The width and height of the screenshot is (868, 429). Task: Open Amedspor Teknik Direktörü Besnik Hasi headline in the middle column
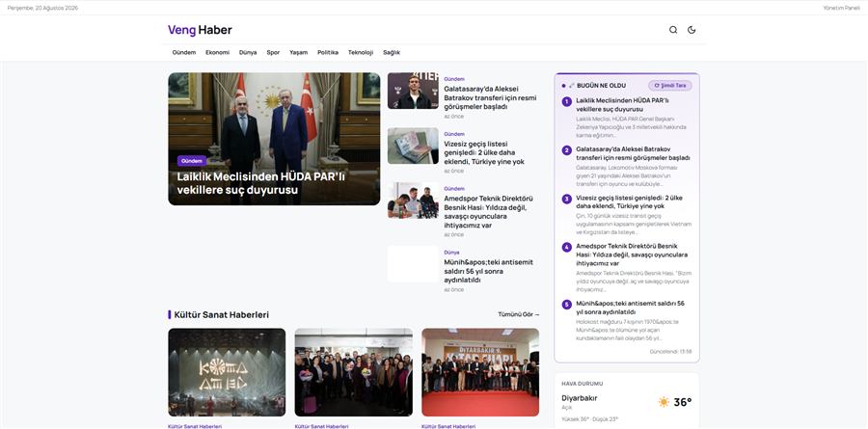pyautogui.click(x=488, y=211)
